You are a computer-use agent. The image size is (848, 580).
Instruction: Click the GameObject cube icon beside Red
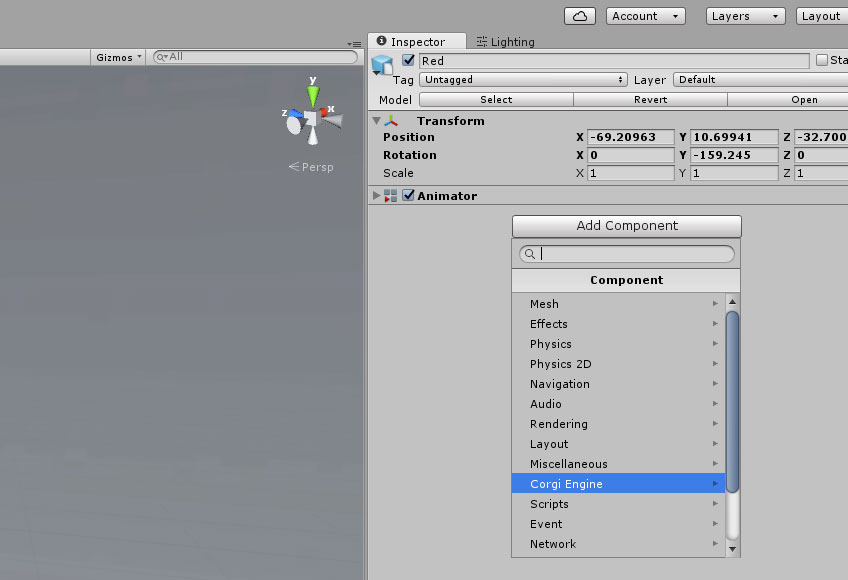382,65
